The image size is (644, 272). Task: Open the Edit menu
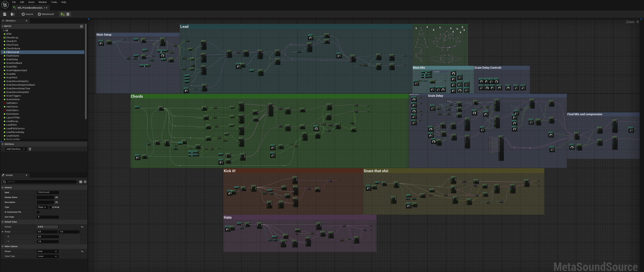[x=22, y=2]
